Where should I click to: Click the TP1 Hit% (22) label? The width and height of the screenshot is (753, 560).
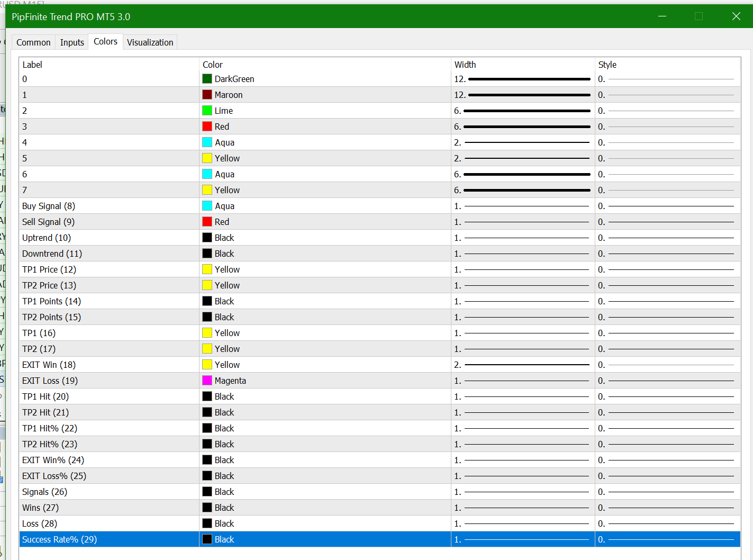coord(50,428)
